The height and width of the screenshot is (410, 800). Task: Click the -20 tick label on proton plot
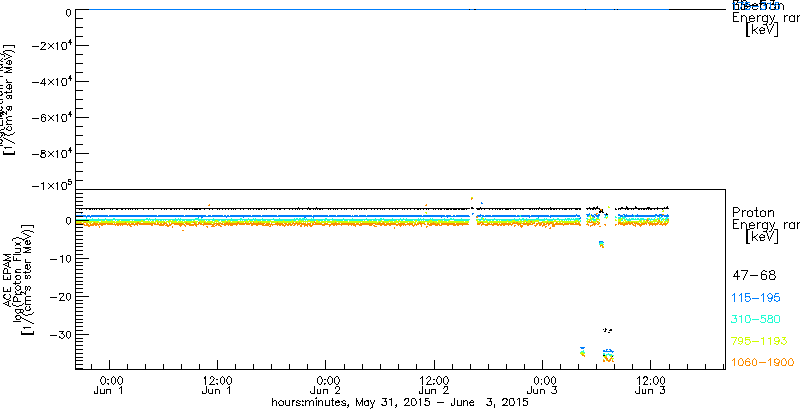[59, 297]
